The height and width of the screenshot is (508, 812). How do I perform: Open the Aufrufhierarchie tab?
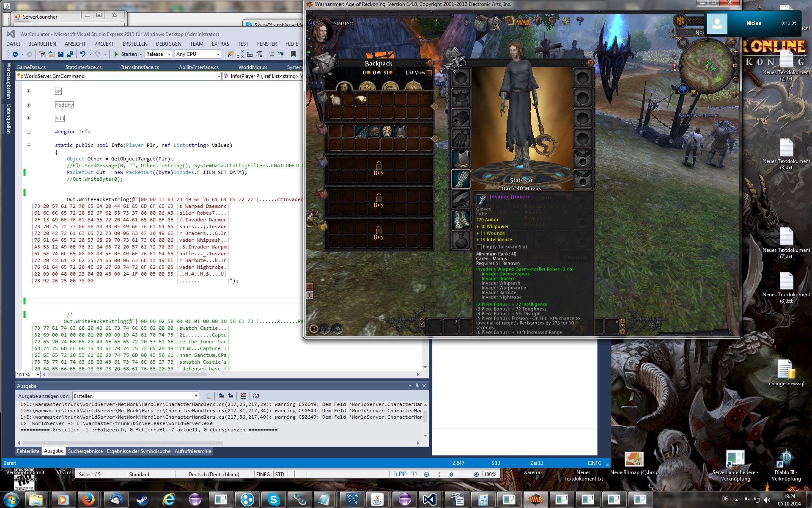193,451
